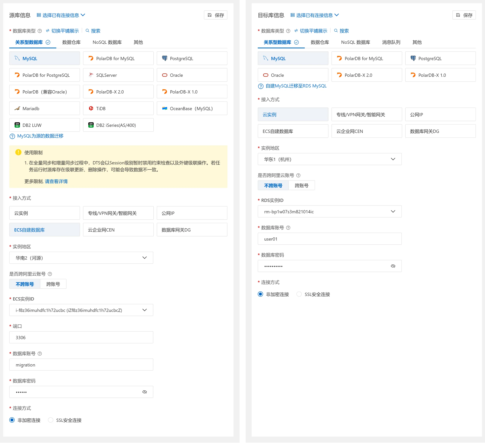Screen dimensions: 485x448
Task: Select source access method 云实例
Action: 44,213
